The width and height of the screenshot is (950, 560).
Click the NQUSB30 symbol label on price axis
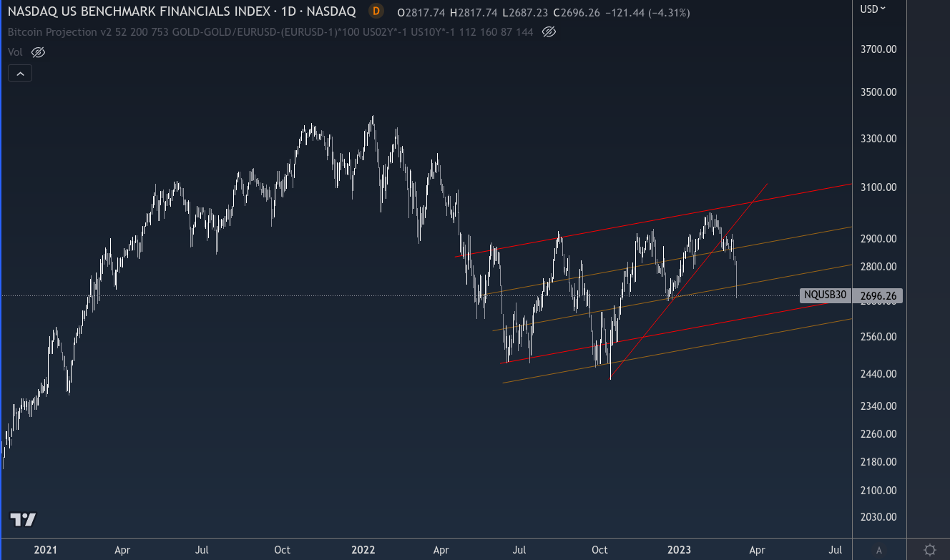tap(825, 295)
